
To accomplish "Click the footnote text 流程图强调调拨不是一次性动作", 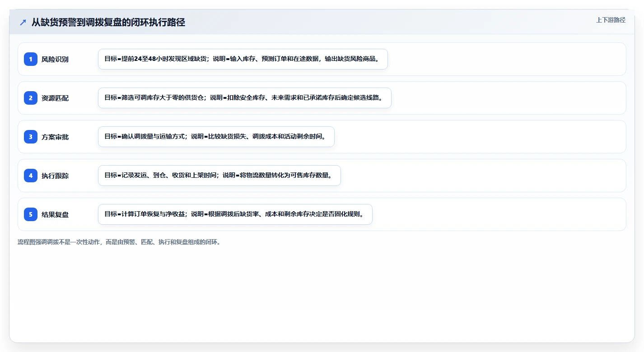I will coord(119,242).
